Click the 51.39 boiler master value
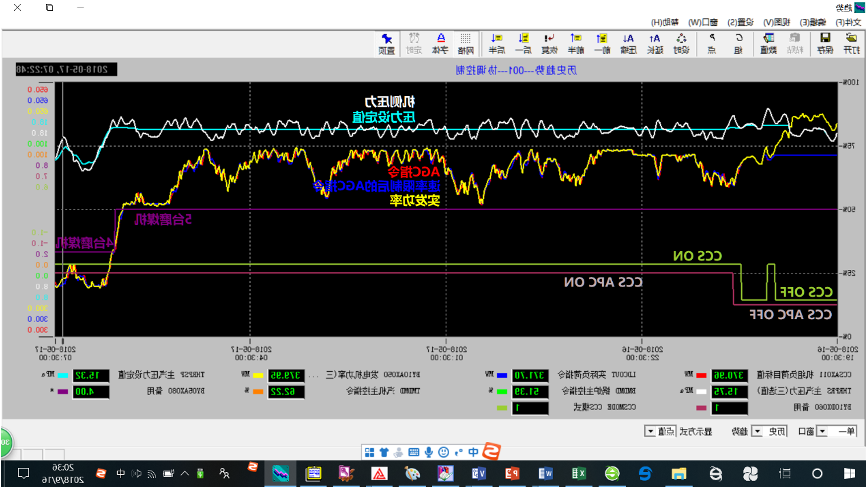Screen dimensions: 866x487 (x=530, y=391)
